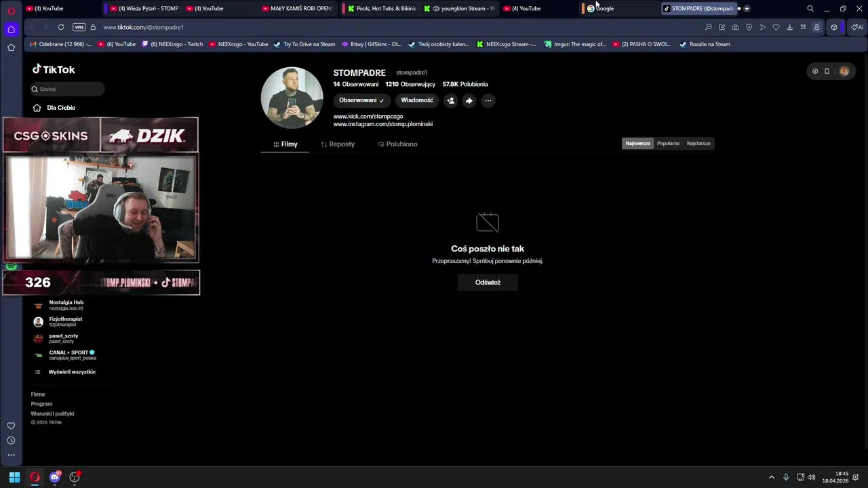Expand list with Wyświetl wszystkie
This screenshot has height=488, width=868.
pyautogui.click(x=65, y=372)
